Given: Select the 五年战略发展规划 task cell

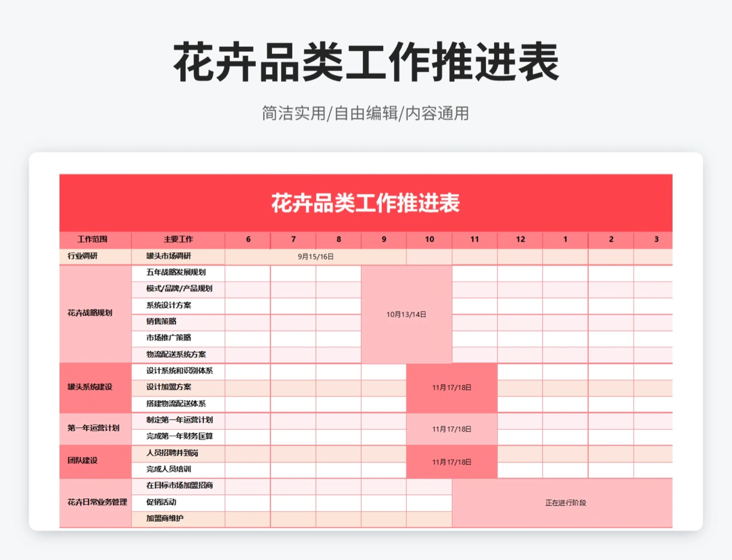Looking at the screenshot, I should tap(177, 272).
